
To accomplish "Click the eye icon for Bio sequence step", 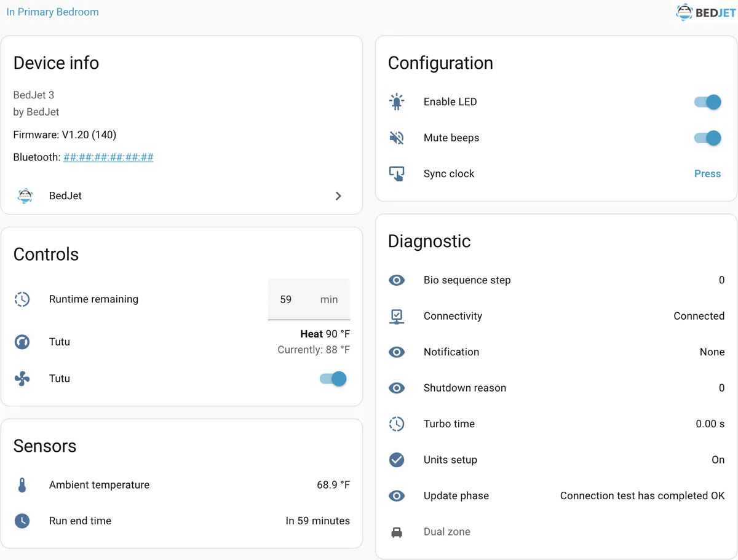I will pyautogui.click(x=397, y=280).
